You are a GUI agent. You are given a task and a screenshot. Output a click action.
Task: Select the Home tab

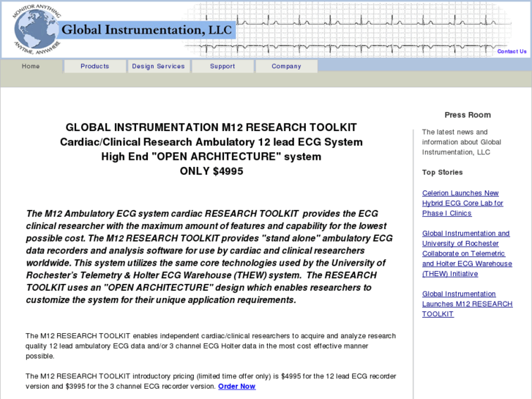click(31, 66)
